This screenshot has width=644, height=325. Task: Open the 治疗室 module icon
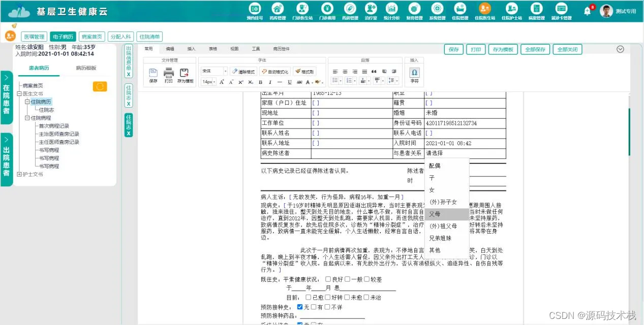tap(371, 9)
